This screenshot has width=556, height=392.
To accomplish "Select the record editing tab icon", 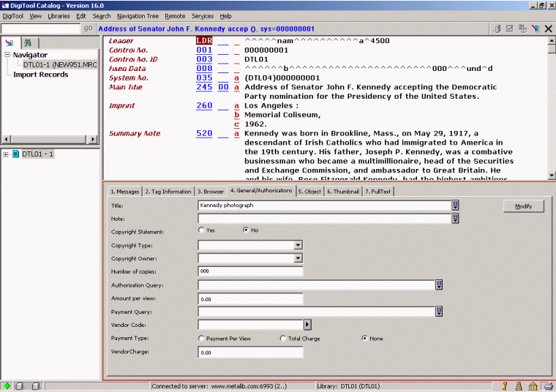I will coord(10,43).
